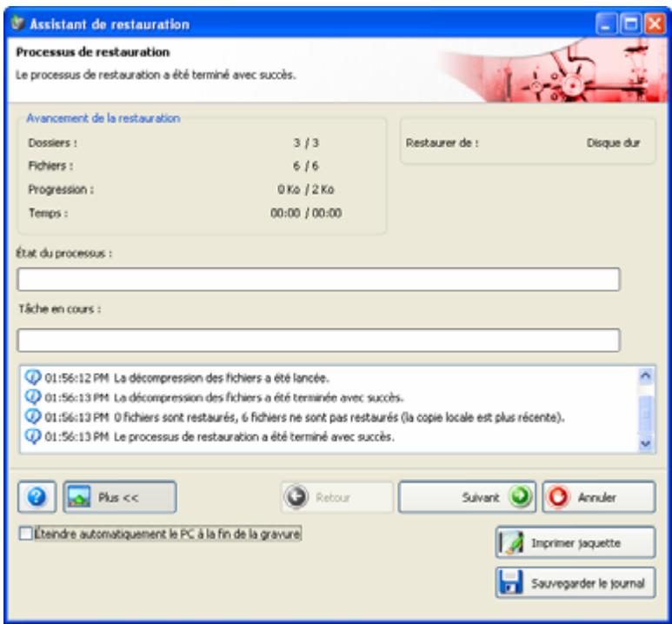
Task: Click the log list scroll down arrow
Action: [x=645, y=443]
